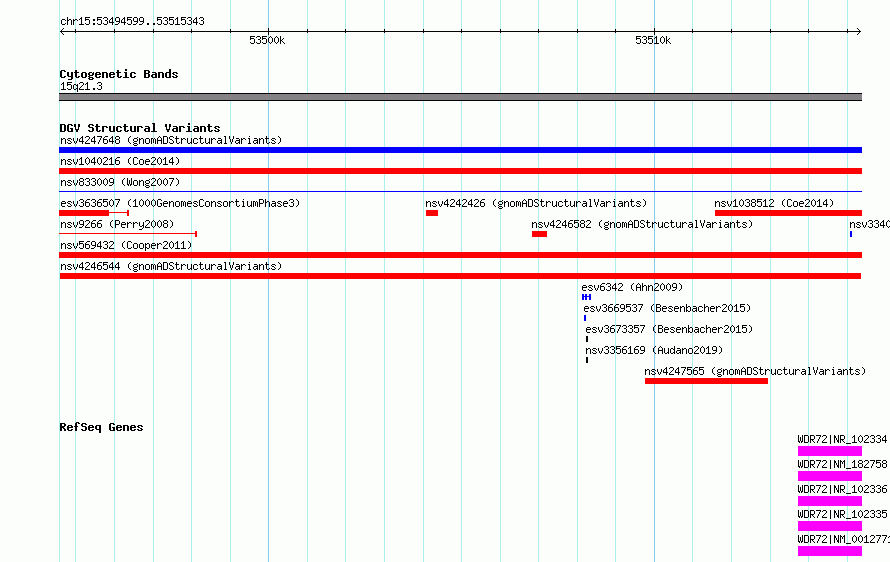Click the Cytogenetic Bands track title
The width and height of the screenshot is (890, 562).
point(119,74)
